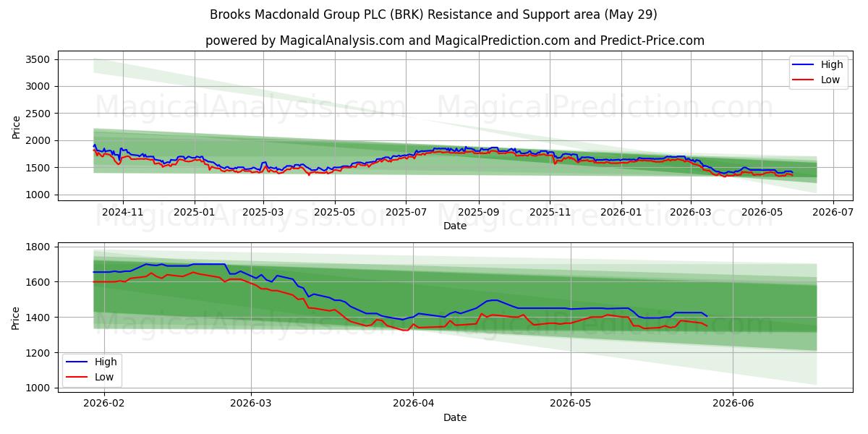Click the chart title mentioning Brooks Macdonald Group PLC
This screenshot has width=868, height=434.
[x=433, y=14]
